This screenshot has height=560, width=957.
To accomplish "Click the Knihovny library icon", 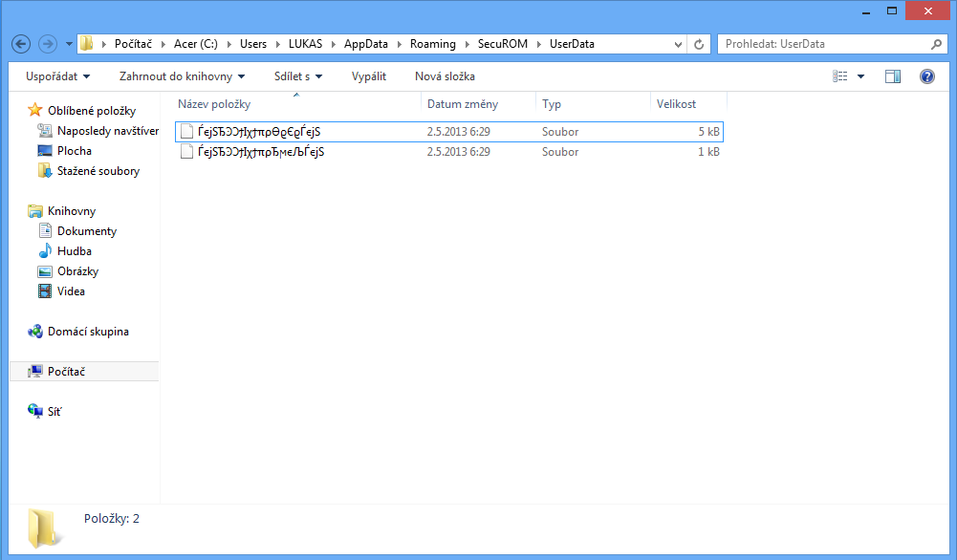I will click(x=35, y=211).
